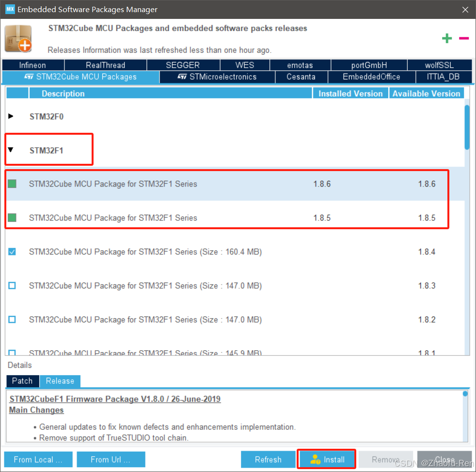The image size is (476, 472).
Task: Select the STM32F1 Series package row 1.8.5
Action: (x=236, y=218)
